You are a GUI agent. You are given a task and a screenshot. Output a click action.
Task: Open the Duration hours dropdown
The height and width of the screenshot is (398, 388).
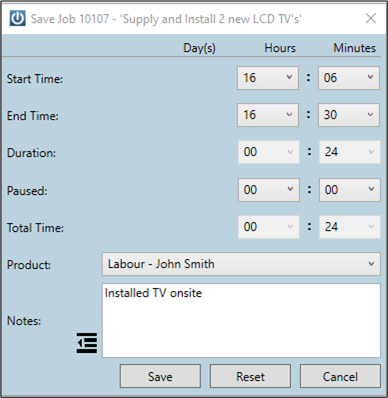tap(269, 152)
